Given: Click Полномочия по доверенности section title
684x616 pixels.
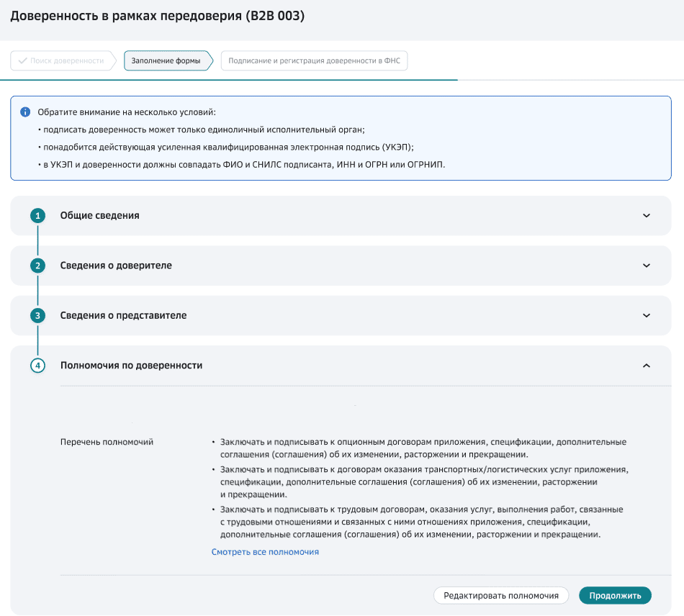Looking at the screenshot, I should 131,366.
